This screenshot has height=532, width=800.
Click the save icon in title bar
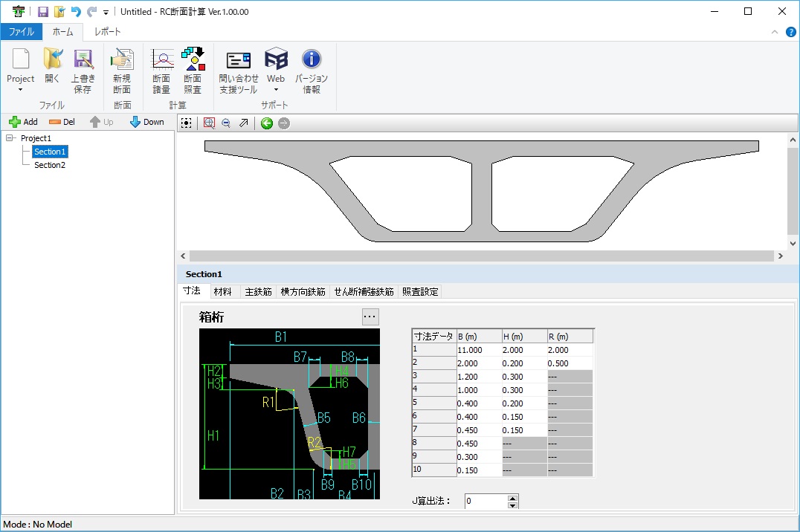click(x=43, y=12)
